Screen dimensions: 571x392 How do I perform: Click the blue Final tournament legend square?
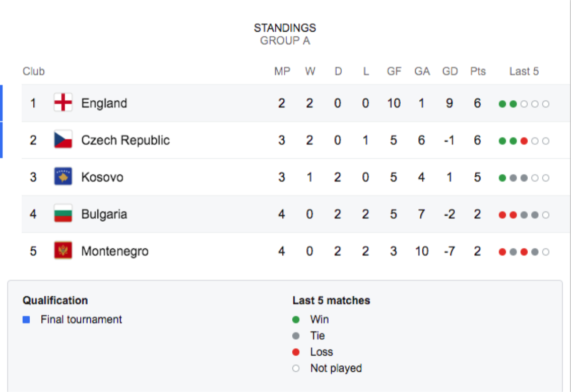pos(26,319)
